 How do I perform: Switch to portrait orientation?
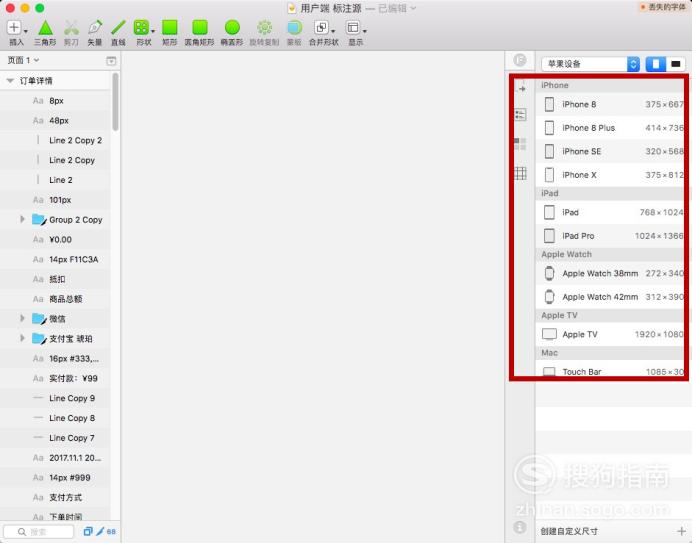pyautogui.click(x=656, y=64)
